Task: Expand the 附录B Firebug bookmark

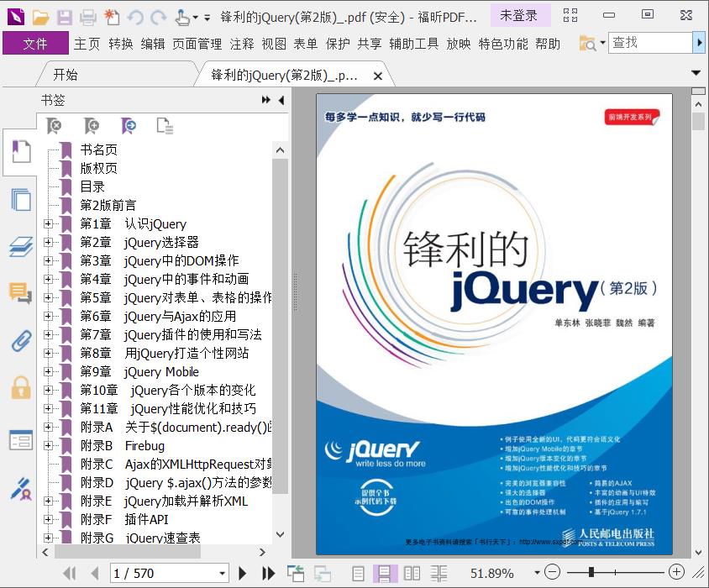Action: coord(48,445)
